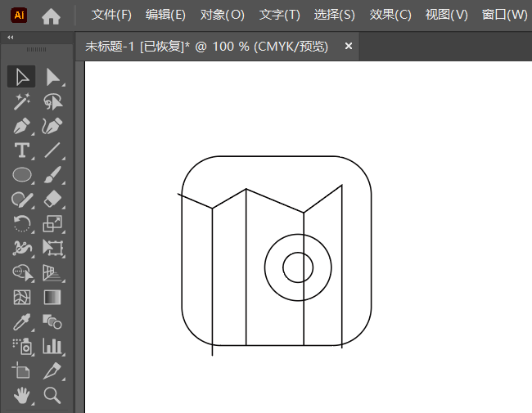Open the 选择(S) menu
Viewport: 532px width, 413px height.
(x=334, y=15)
